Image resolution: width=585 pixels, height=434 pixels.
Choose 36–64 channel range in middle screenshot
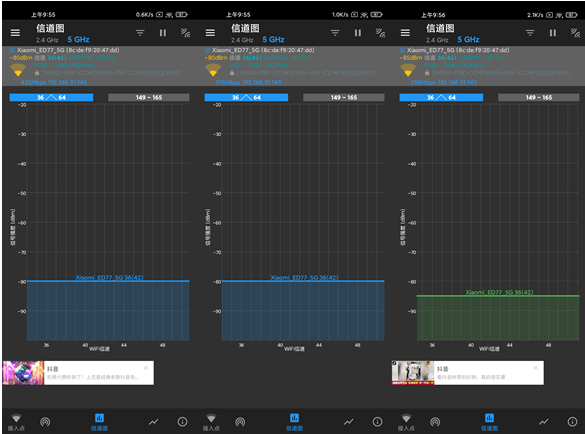(246, 97)
